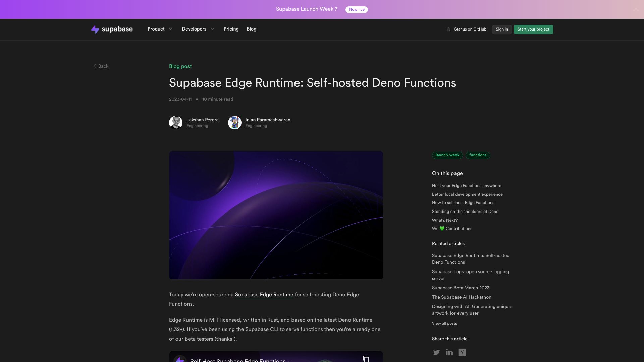This screenshot has width=644, height=362.
Task: Click Inian Parameshwaran's avatar
Action: 235,123
